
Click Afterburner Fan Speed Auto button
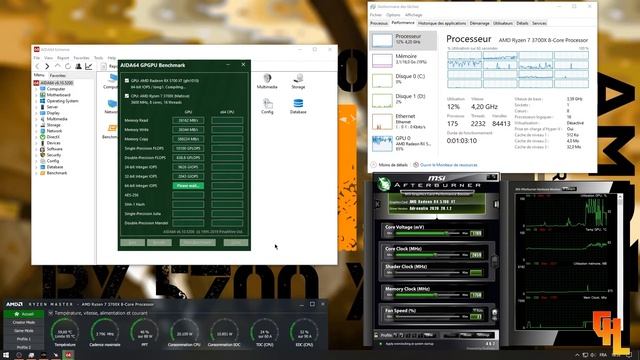point(478,311)
